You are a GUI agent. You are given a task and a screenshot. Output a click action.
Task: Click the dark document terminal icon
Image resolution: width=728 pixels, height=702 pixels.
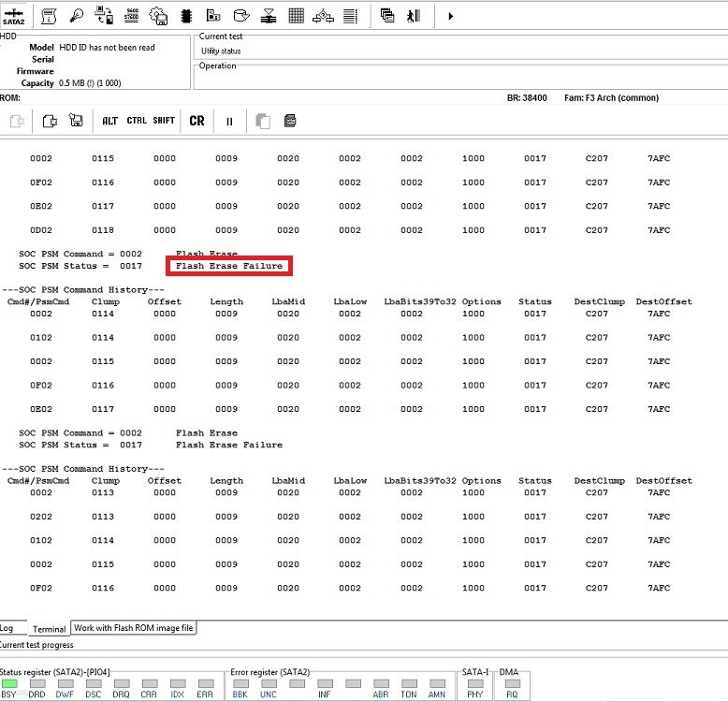(x=290, y=121)
